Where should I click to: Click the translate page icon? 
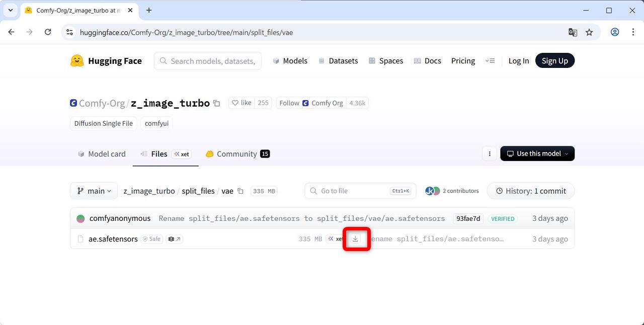coord(573,32)
